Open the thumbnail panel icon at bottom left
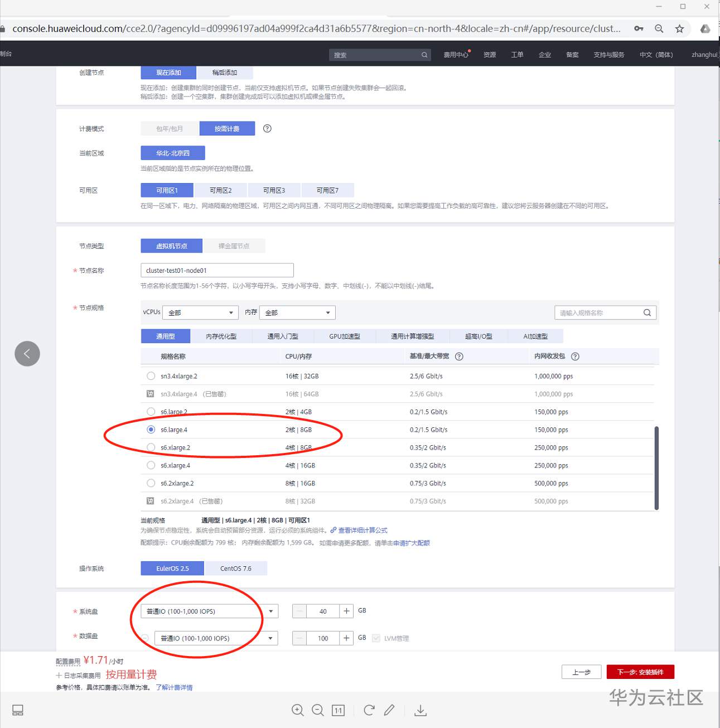 pos(18,710)
